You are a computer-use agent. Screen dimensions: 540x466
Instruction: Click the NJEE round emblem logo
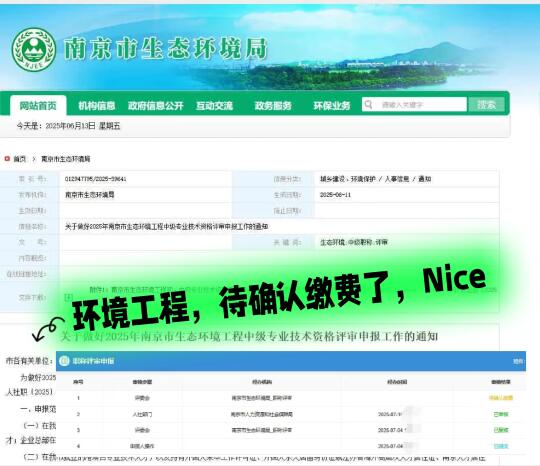(34, 49)
